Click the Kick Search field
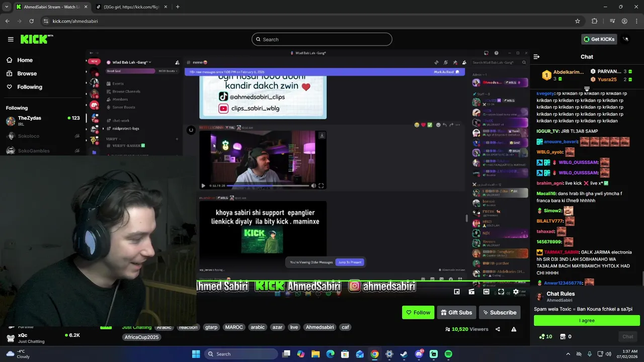 pos(322,39)
